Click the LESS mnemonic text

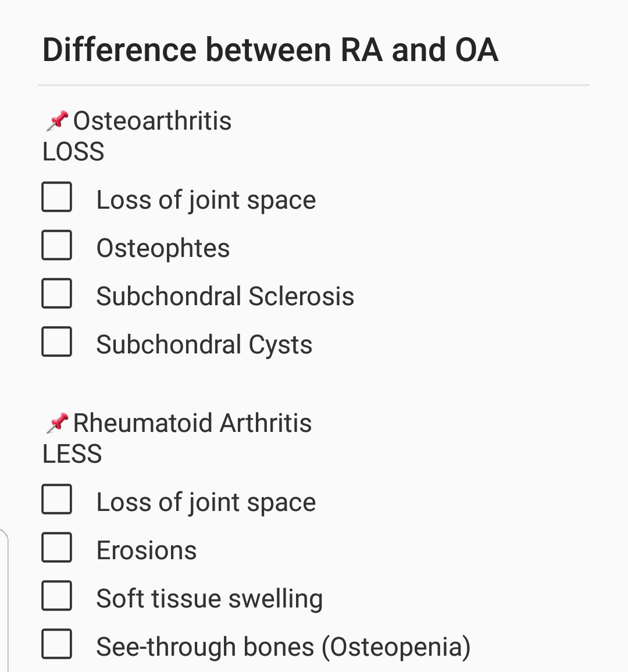coord(72,453)
